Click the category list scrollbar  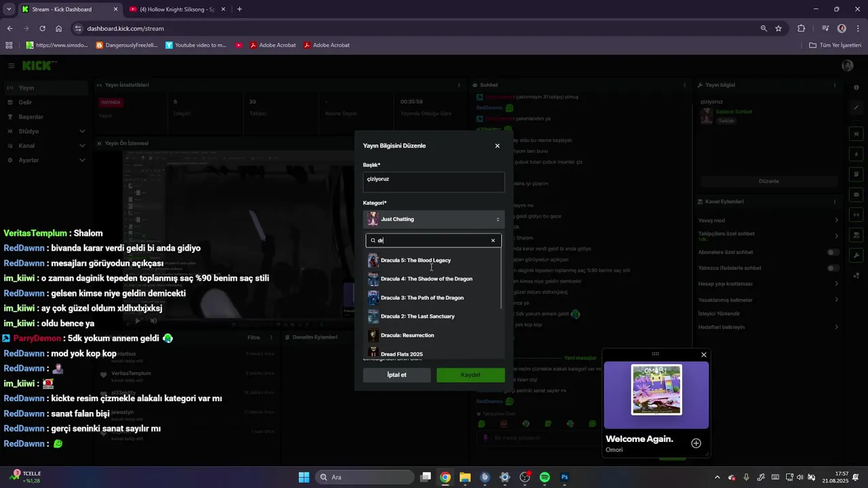coord(502,278)
